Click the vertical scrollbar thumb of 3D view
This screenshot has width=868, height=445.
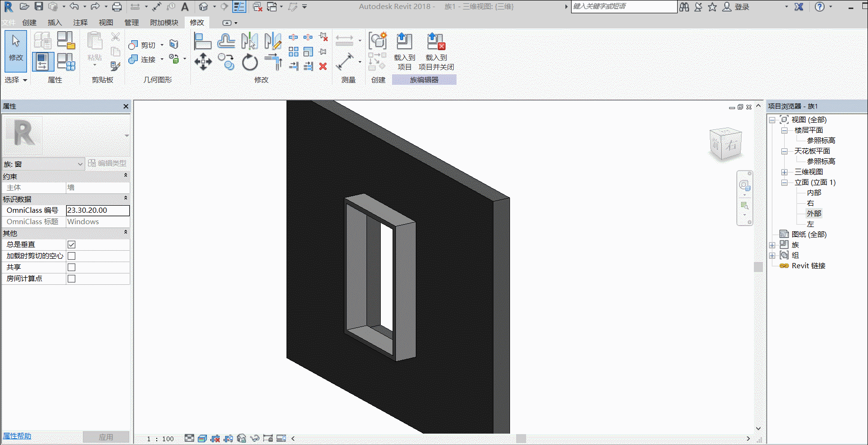(x=758, y=266)
